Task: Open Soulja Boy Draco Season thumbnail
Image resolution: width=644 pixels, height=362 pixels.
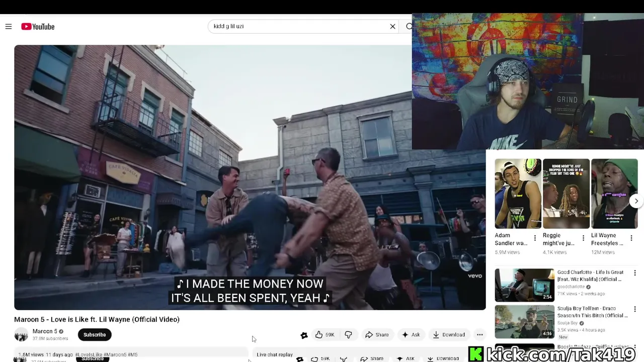Action: click(x=524, y=321)
